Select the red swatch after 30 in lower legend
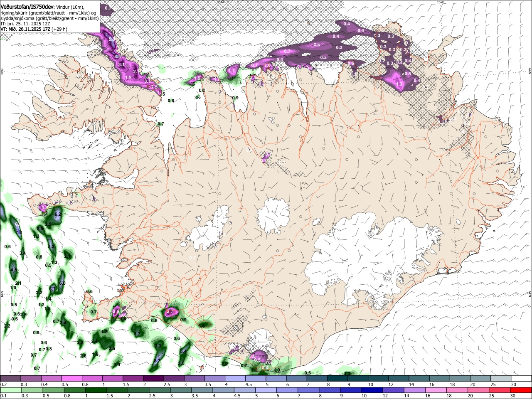 521,390
